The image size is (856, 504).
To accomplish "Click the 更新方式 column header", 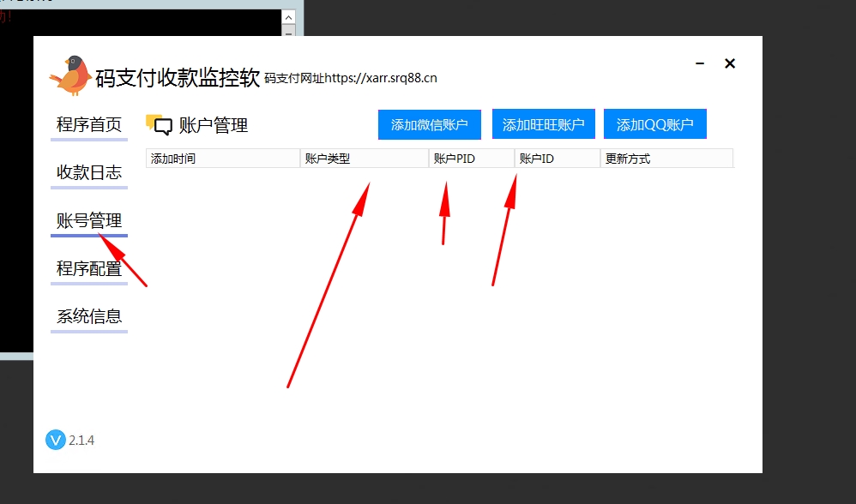I will pyautogui.click(x=666, y=159).
